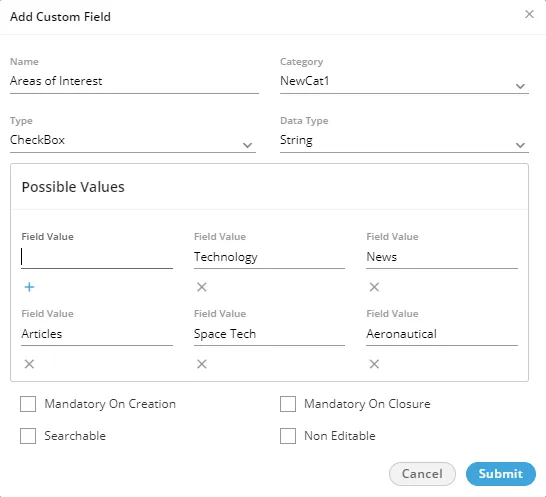Open the Category dropdown showing NewCat1
Image resolution: width=546 pixels, height=497 pixels.
click(x=404, y=82)
